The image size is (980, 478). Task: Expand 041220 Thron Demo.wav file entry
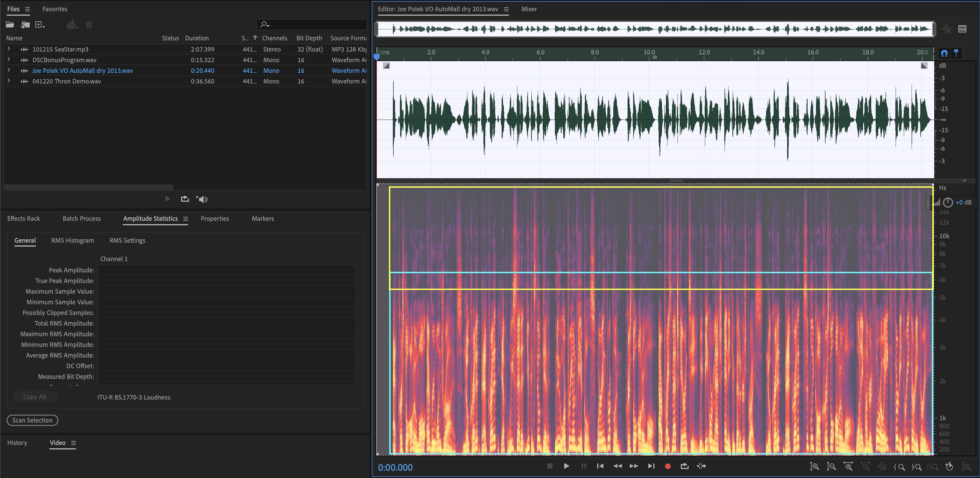9,81
